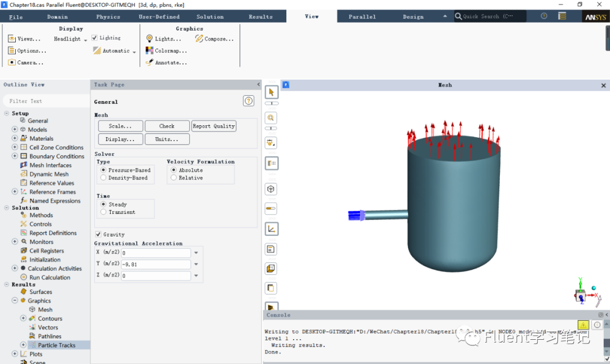The image size is (610, 364).
Task: Expand the Boundary Conditions tree node
Action: click(15, 156)
